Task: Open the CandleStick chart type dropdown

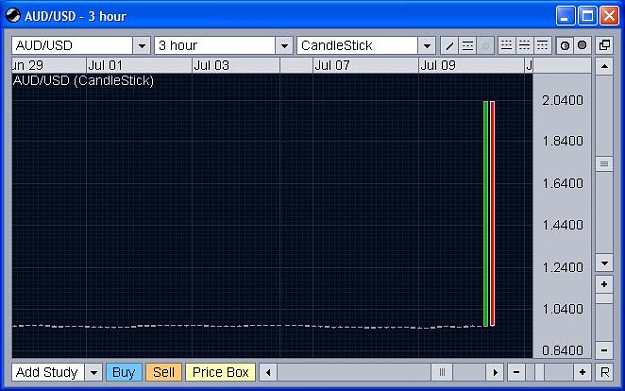Action: pos(427,46)
